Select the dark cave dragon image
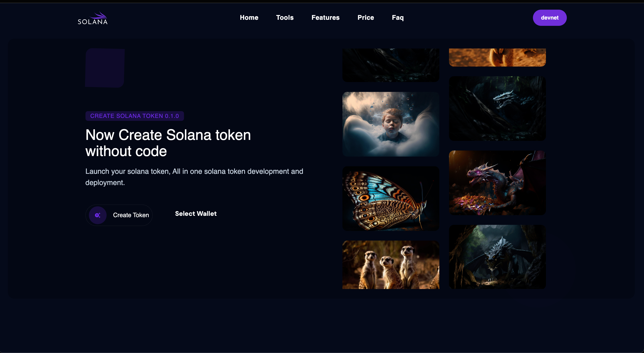The height and width of the screenshot is (353, 644). 497,108
